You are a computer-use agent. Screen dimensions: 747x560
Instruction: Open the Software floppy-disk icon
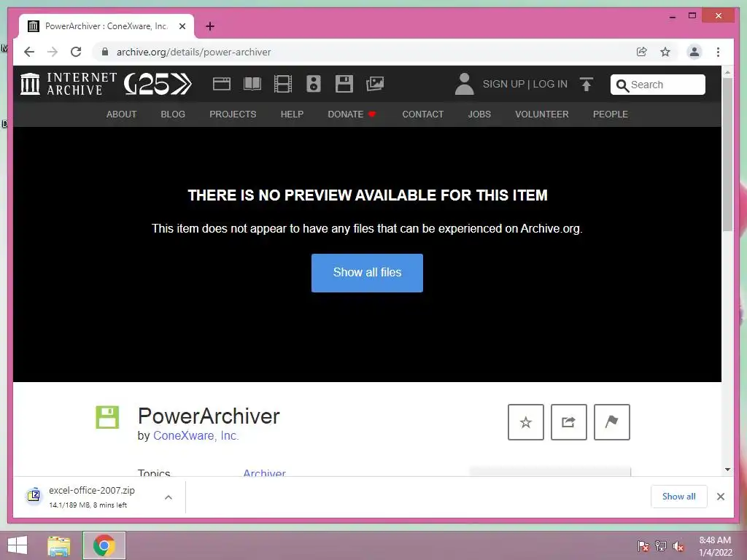point(344,84)
